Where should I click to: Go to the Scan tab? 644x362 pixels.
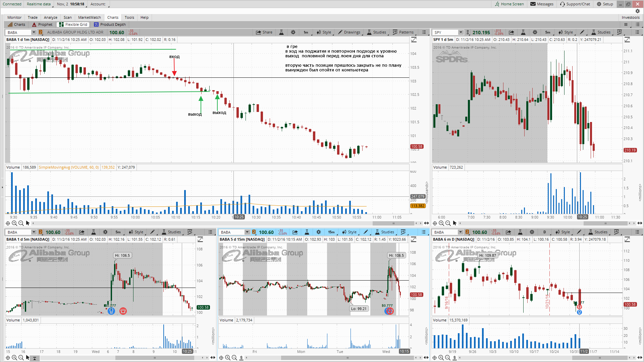point(68,17)
